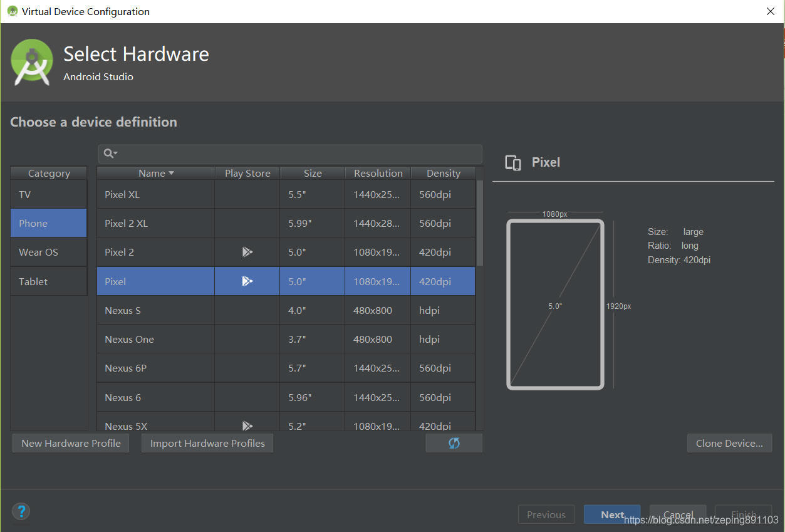The image size is (785, 532).
Task: Click 480x800 resolution in Nexus S row
Action: pos(378,310)
